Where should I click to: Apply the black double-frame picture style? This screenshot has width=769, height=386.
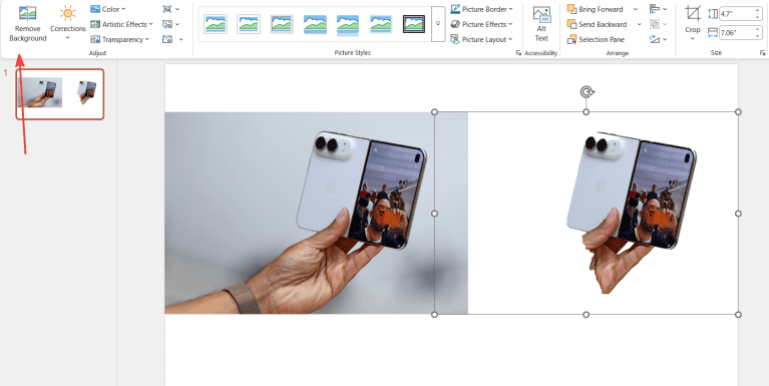414,24
